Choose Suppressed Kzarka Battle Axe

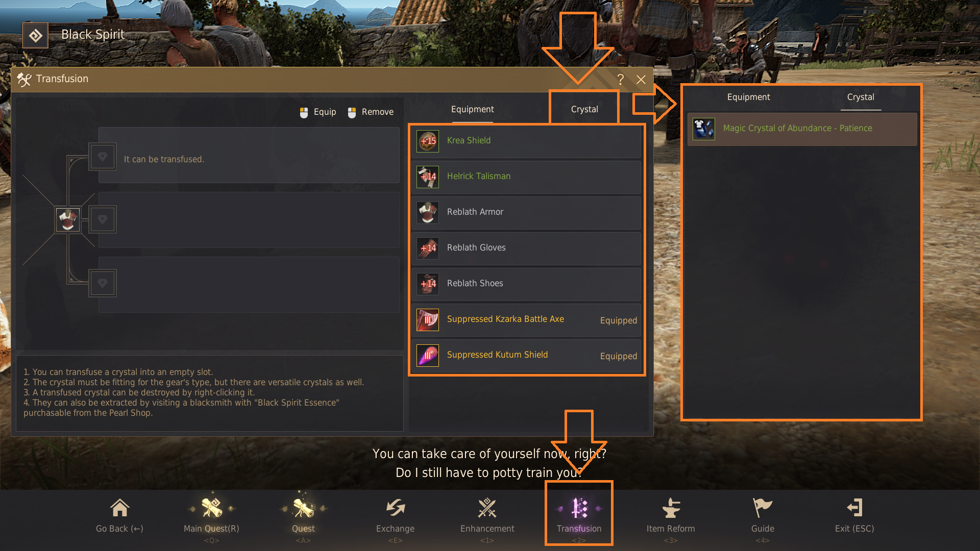click(x=526, y=319)
